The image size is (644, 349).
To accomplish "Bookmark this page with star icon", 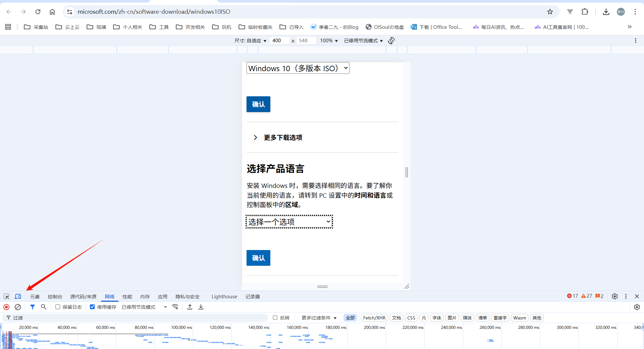I will [550, 12].
